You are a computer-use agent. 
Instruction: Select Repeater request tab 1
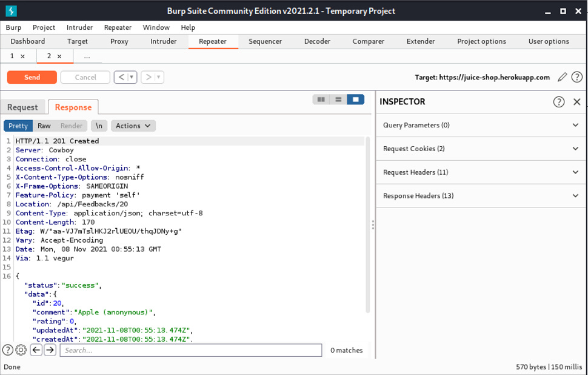click(x=12, y=56)
